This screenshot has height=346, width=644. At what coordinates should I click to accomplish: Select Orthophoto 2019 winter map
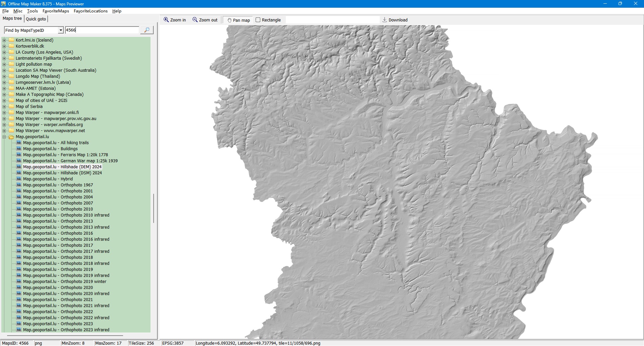tap(64, 282)
